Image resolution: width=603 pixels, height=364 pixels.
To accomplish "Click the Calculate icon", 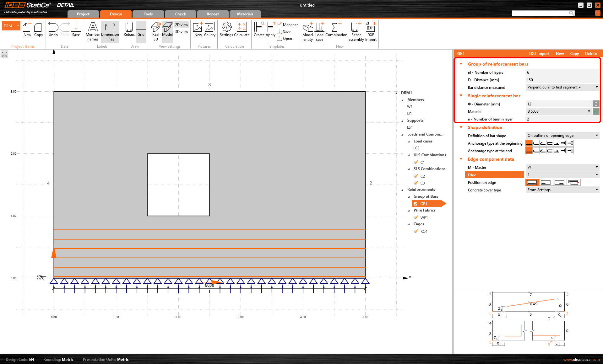I will point(242,30).
